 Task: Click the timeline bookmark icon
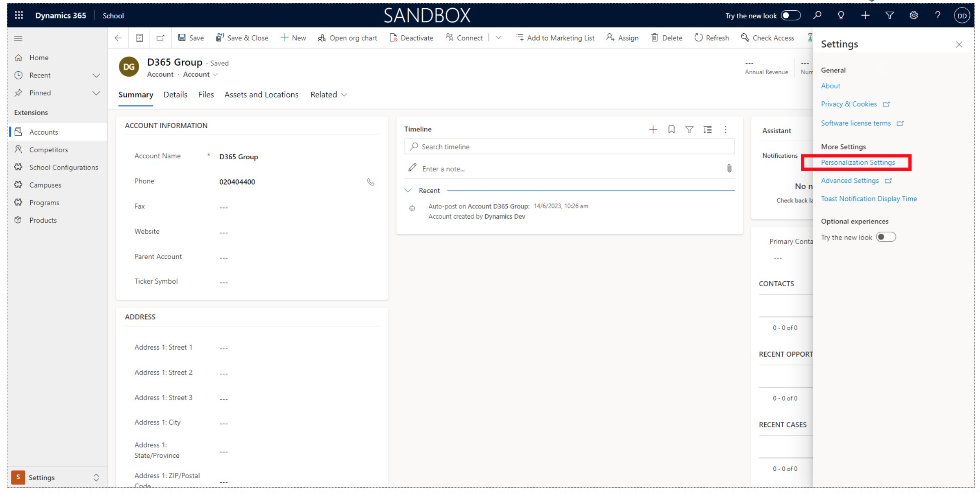(671, 129)
